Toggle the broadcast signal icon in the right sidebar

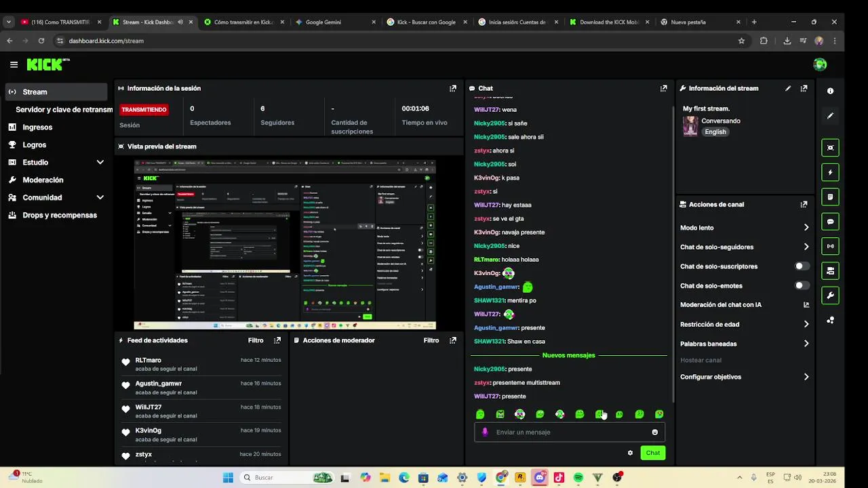tap(831, 246)
